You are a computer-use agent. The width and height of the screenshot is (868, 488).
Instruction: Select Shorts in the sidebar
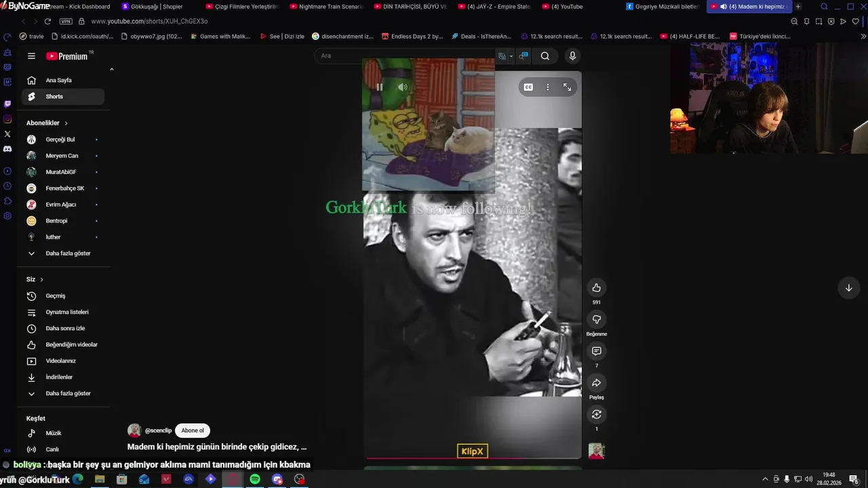click(x=64, y=96)
